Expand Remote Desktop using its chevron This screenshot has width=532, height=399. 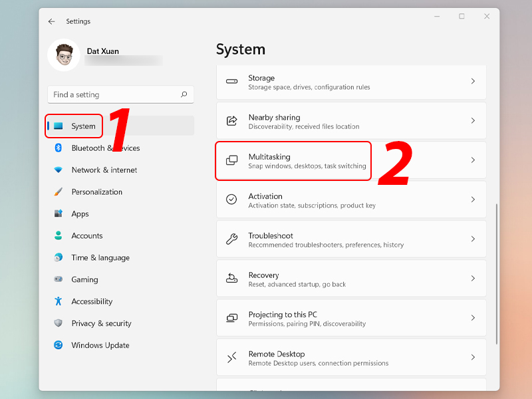tap(473, 357)
